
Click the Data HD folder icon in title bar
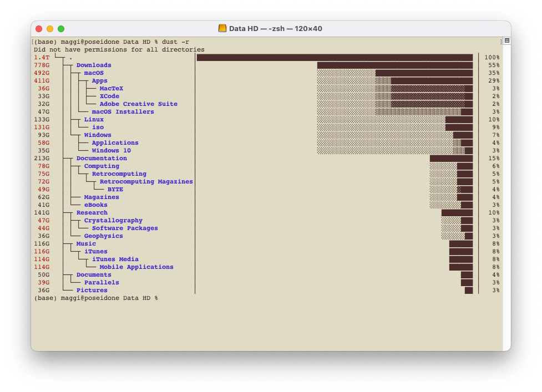(x=222, y=28)
